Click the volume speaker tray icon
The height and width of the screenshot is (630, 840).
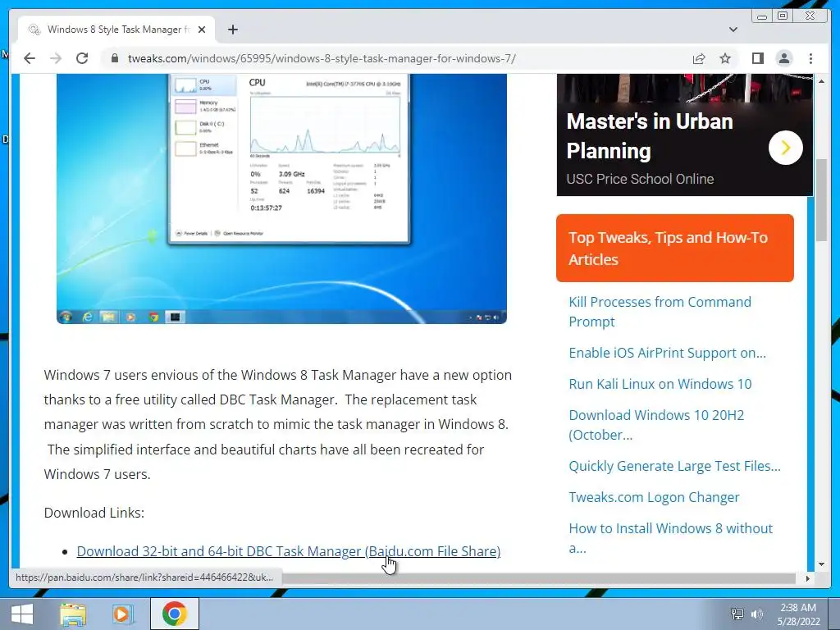click(756, 614)
